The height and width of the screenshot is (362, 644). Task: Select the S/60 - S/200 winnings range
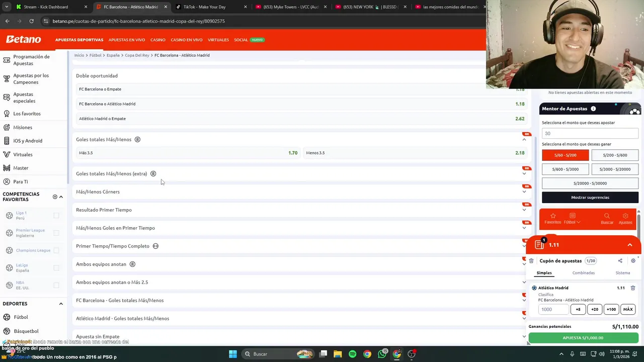click(x=565, y=155)
